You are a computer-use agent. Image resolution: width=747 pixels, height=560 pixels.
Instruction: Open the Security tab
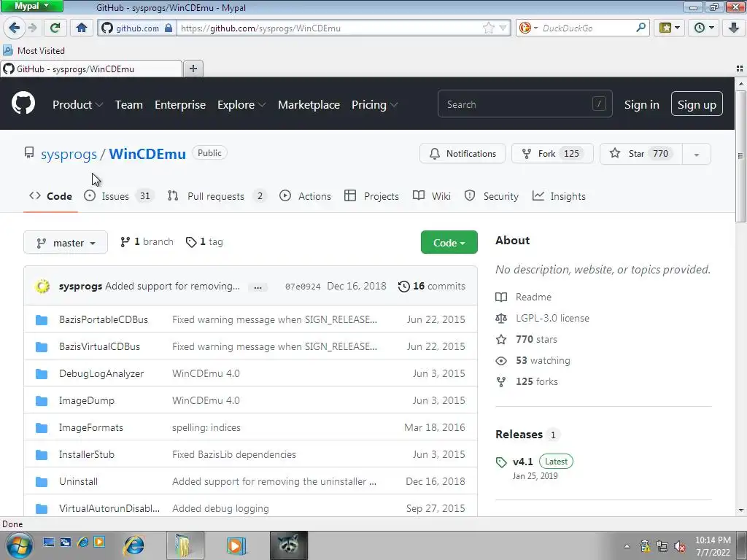(491, 196)
